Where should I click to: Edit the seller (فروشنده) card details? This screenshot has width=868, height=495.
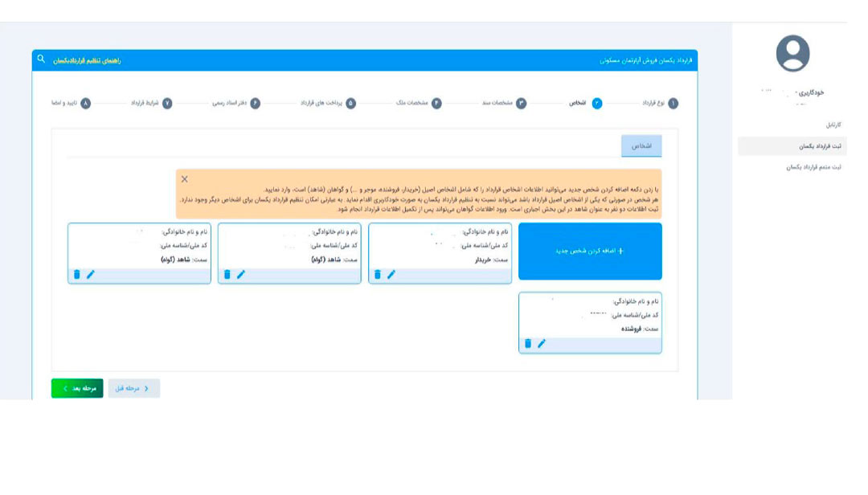(542, 344)
